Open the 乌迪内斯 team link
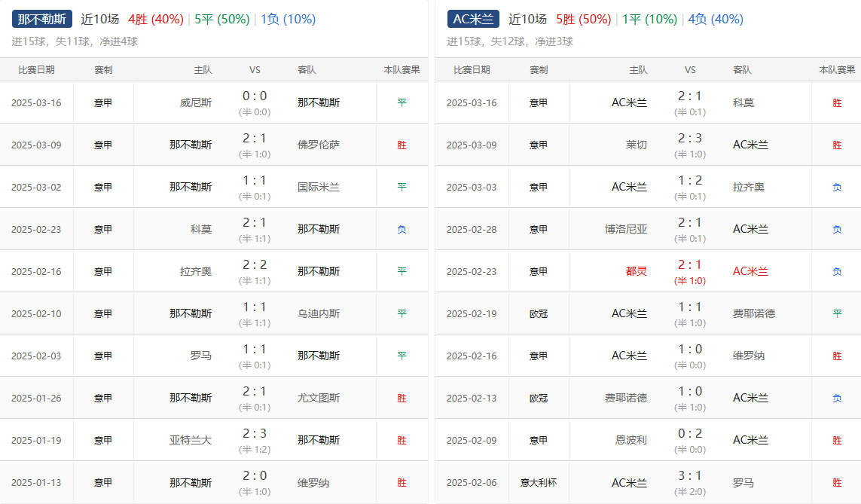This screenshot has width=861, height=504. [x=319, y=313]
